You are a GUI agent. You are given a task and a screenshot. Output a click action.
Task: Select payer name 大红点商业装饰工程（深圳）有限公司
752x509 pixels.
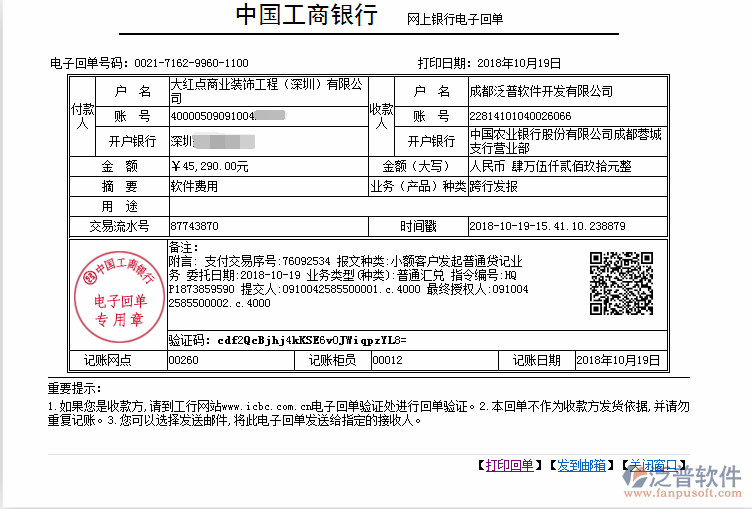267,91
